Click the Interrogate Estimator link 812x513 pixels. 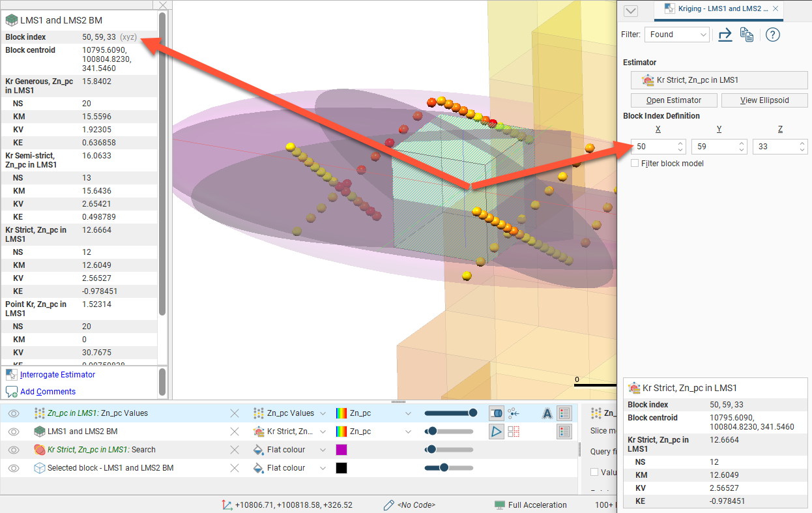(x=57, y=375)
